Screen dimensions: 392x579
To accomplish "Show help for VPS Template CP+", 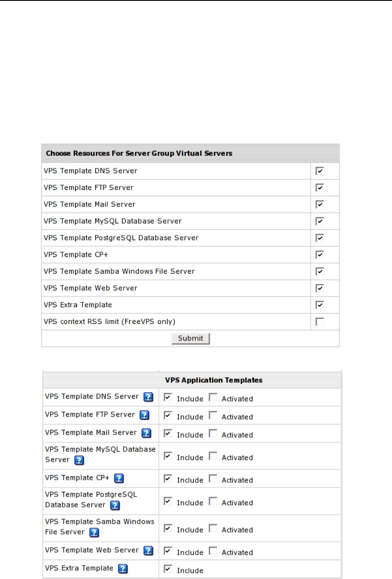I will (x=119, y=478).
